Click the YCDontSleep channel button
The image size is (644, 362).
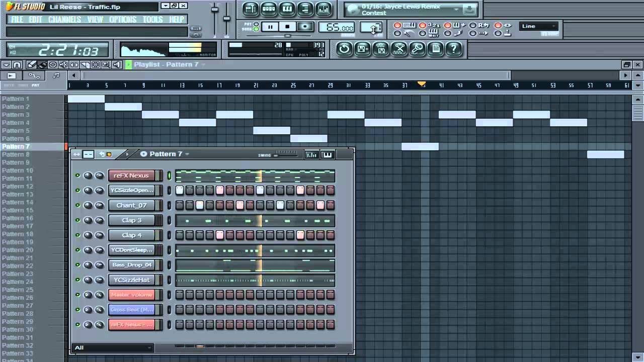131,250
